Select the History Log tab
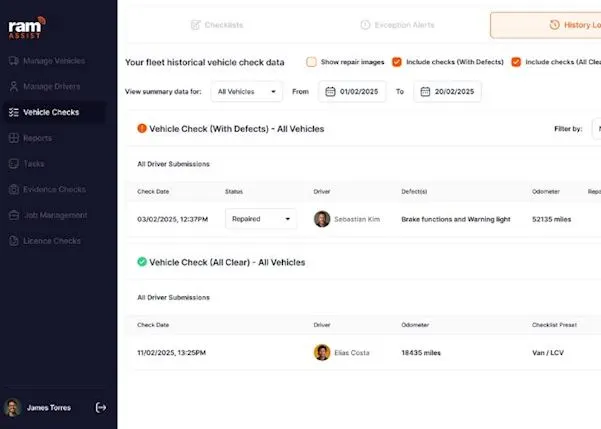This screenshot has height=429, width=601. 546,25
